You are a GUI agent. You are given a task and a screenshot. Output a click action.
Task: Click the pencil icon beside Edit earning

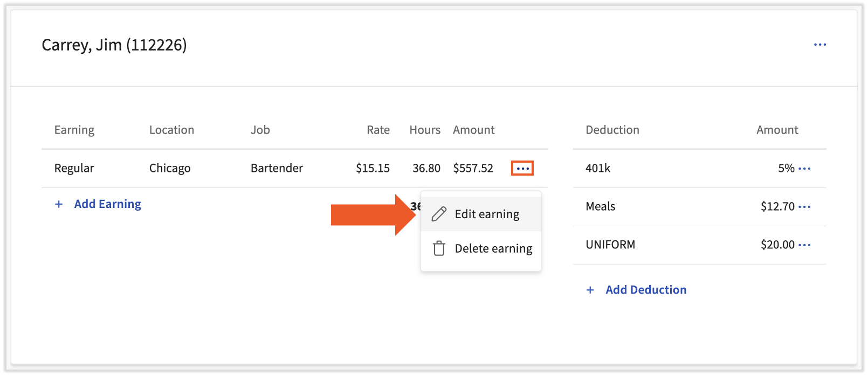click(439, 214)
